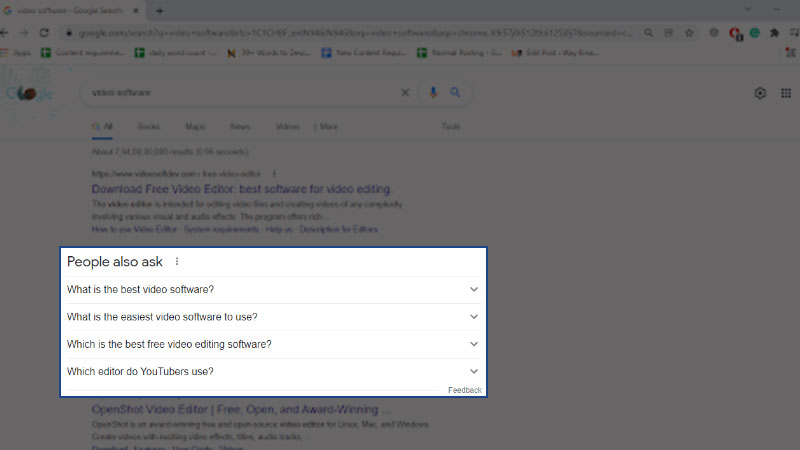
Task: Click the Feedback link below questions
Action: (x=464, y=390)
